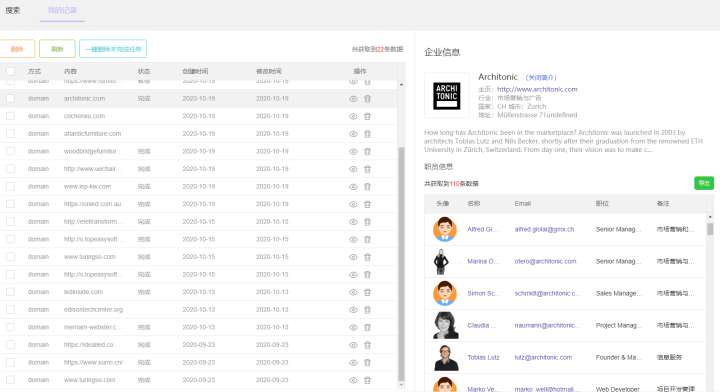Image resolution: width=720 pixels, height=392 pixels.
Task: Open eye icon for http://eteltransform... row
Action: coord(353,222)
